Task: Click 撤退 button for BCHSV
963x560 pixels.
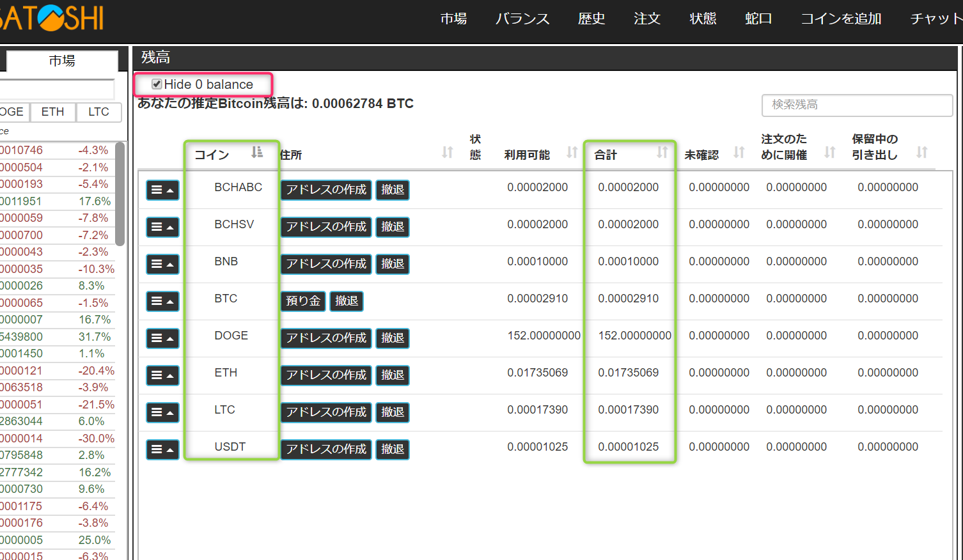Action: pyautogui.click(x=393, y=227)
